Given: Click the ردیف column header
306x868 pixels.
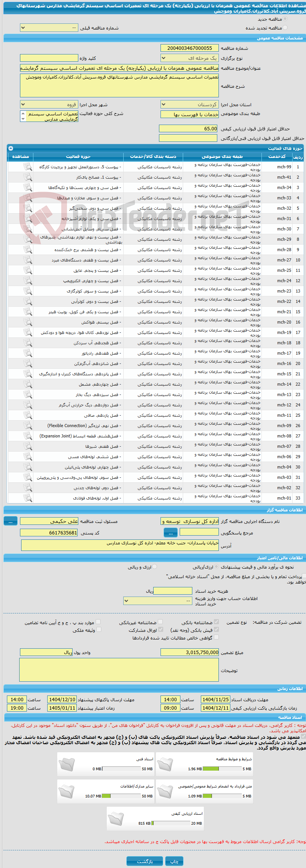Looking at the screenshot, I should click(x=298, y=156).
